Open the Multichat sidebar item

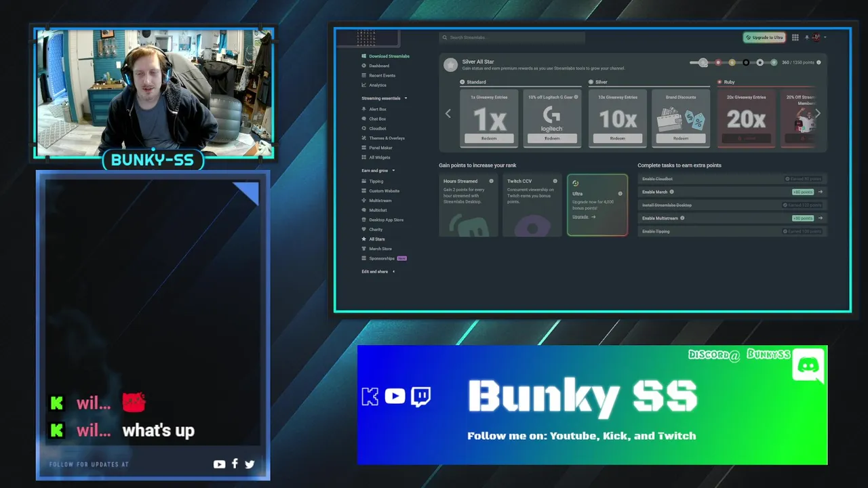click(374, 210)
